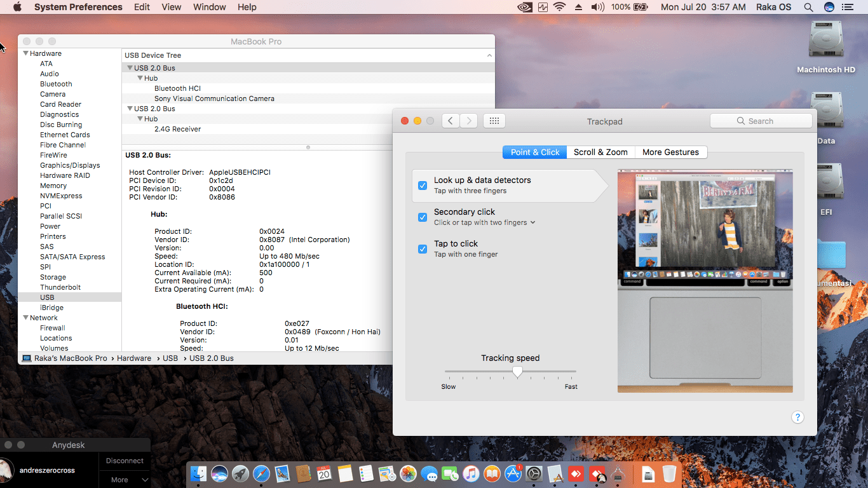Screen dimensions: 868x488
Task: Open Safari from the dock
Action: (x=261, y=474)
